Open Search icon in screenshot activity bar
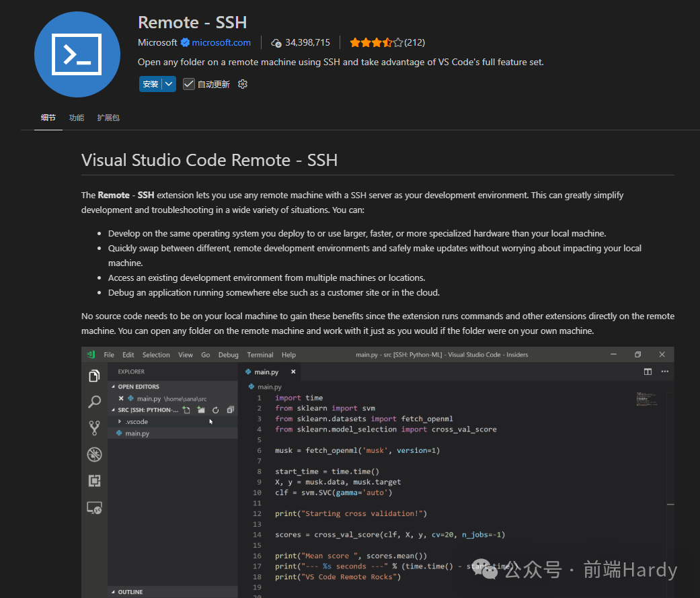 point(94,402)
